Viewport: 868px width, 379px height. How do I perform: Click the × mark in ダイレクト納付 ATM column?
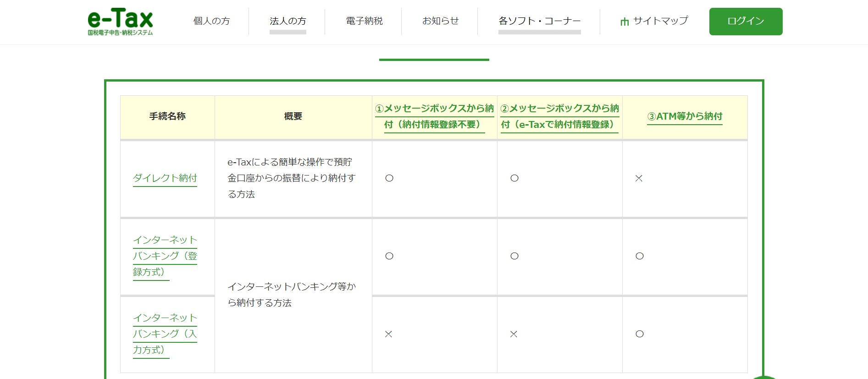[x=639, y=178]
